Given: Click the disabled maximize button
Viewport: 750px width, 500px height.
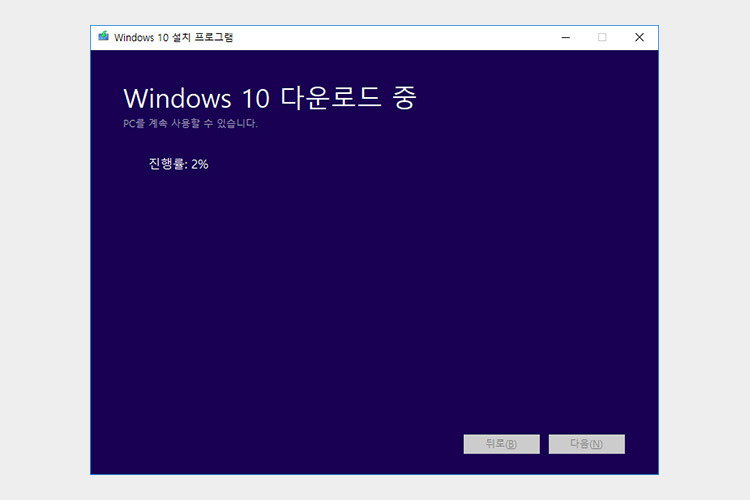Looking at the screenshot, I should click(602, 37).
